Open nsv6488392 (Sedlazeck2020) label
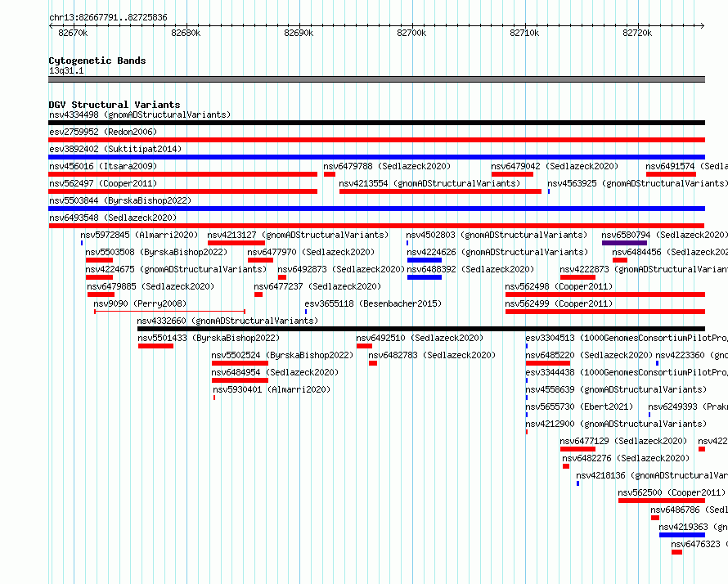728x584 pixels. 470,269
